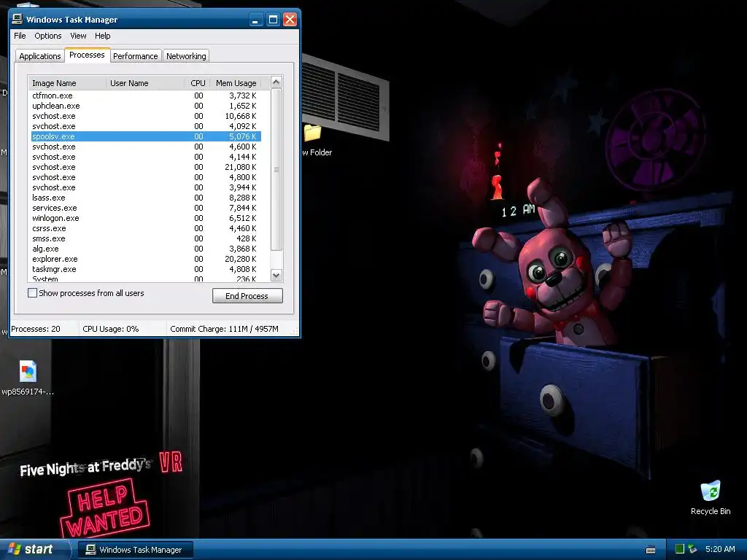This screenshot has width=747, height=560.
Task: Select the New Folder icon on desktop
Action: pyautogui.click(x=317, y=141)
